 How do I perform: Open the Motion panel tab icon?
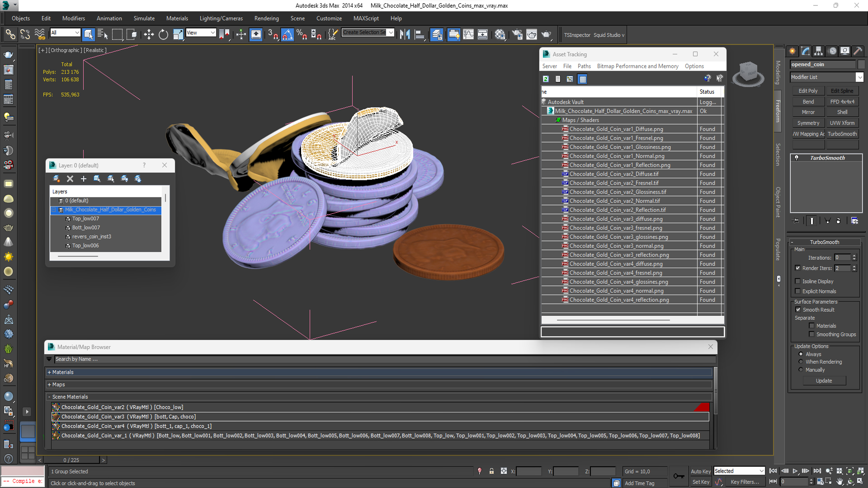tap(832, 51)
